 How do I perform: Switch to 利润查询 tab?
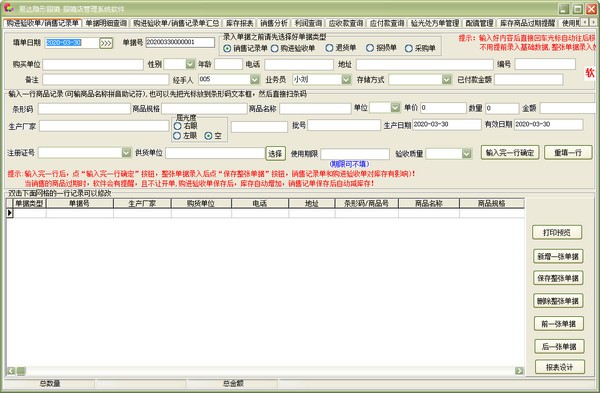pyautogui.click(x=308, y=23)
